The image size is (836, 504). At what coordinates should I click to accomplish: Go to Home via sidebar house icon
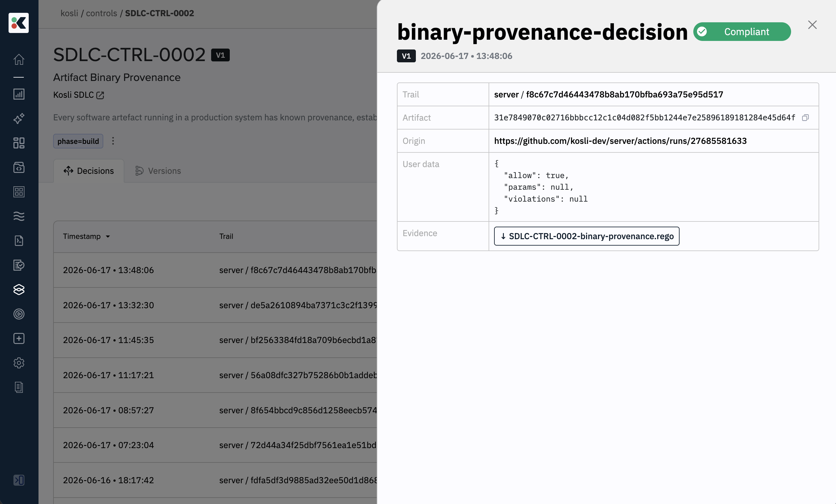pyautogui.click(x=19, y=59)
